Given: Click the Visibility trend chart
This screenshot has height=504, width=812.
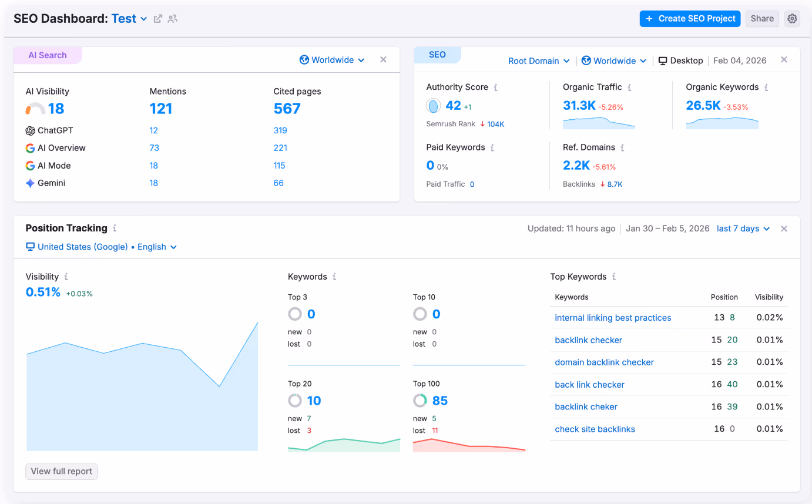Looking at the screenshot, I should coord(142,387).
